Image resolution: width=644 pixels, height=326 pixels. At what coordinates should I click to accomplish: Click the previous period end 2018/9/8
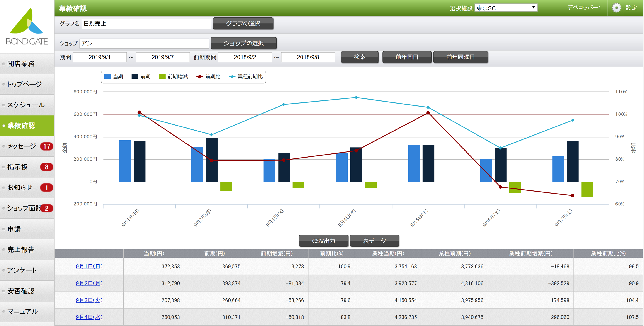point(308,57)
